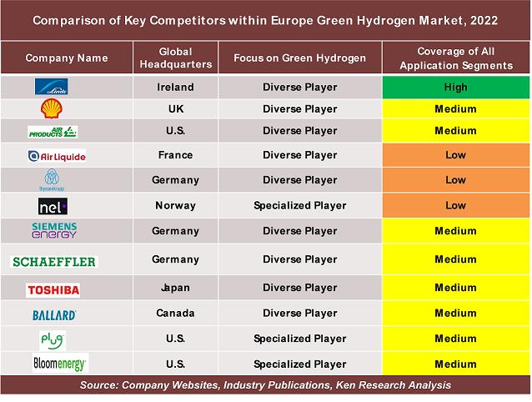Screen dimensions: 532x402
Task: Click the nel logo
Action: pos(53,207)
